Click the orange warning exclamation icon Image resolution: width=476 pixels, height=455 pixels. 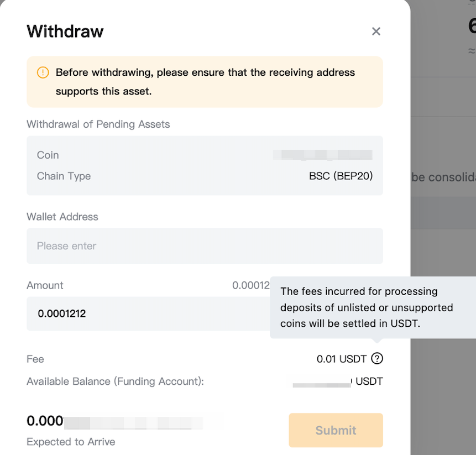point(43,72)
